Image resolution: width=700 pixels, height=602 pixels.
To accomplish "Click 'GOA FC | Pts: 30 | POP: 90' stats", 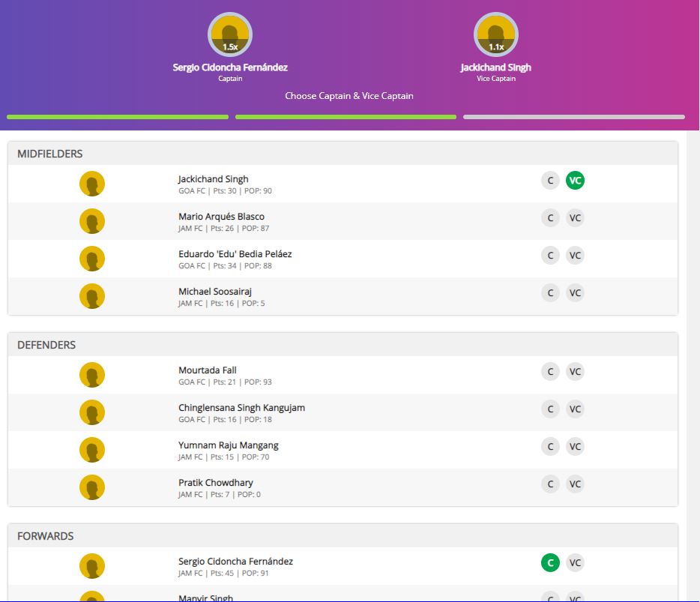I will click(225, 190).
